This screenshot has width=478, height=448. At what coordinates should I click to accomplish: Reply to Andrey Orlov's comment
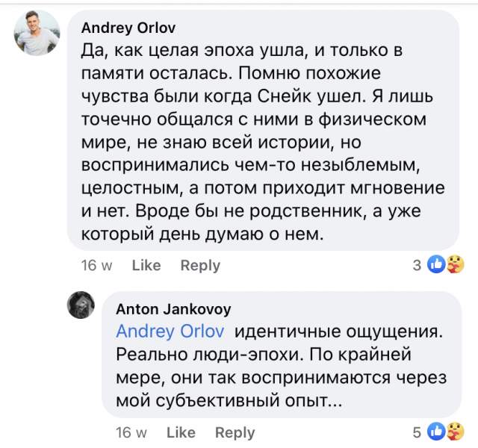200,265
